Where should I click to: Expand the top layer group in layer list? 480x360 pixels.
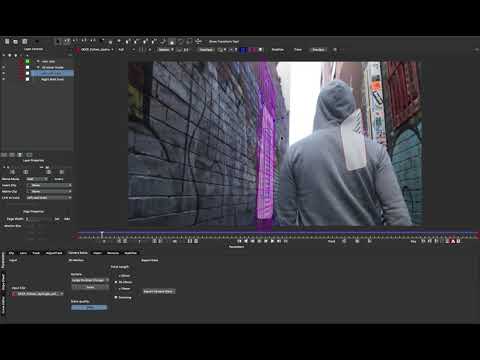38,61
